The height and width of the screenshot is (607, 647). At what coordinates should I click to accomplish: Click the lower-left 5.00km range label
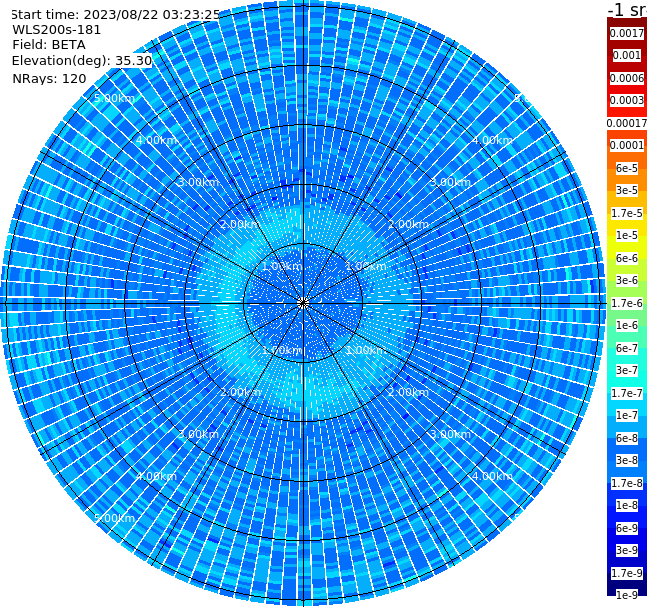pos(114,518)
